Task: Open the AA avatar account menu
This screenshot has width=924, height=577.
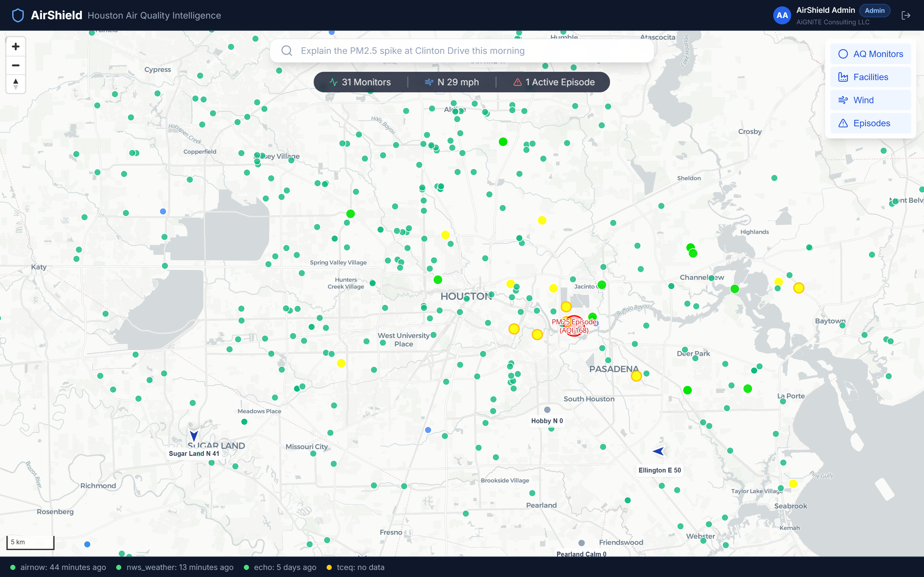Action: 782,15
